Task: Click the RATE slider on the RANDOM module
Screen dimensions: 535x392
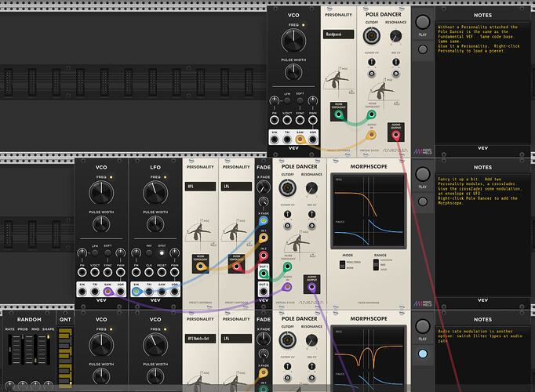Action: pos(10,350)
